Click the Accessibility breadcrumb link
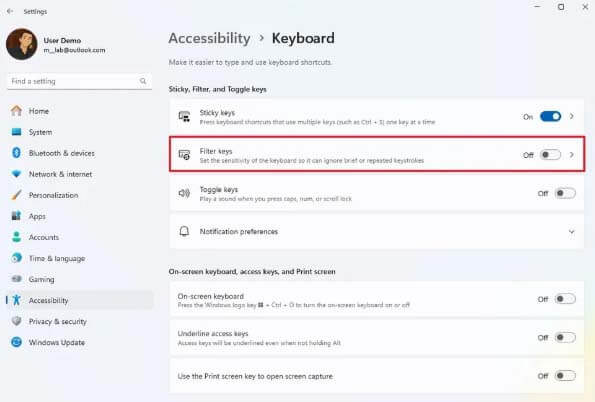The height and width of the screenshot is (402, 595). coord(209,38)
